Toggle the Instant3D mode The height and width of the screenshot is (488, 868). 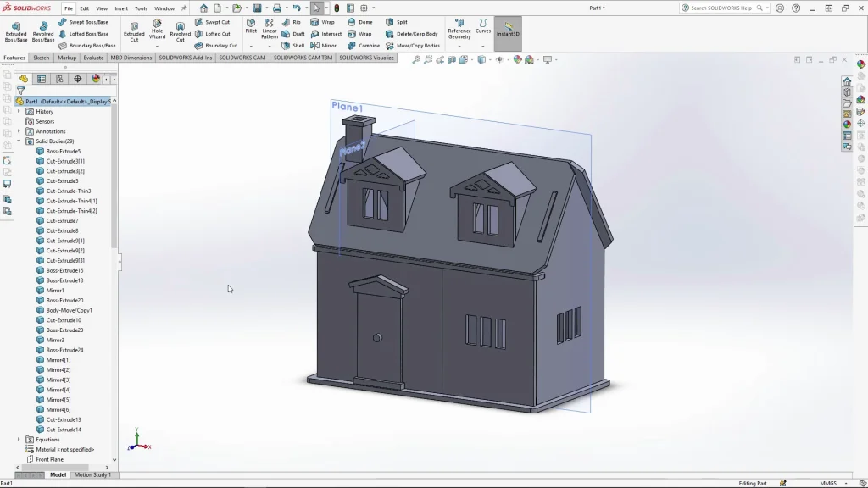click(508, 31)
